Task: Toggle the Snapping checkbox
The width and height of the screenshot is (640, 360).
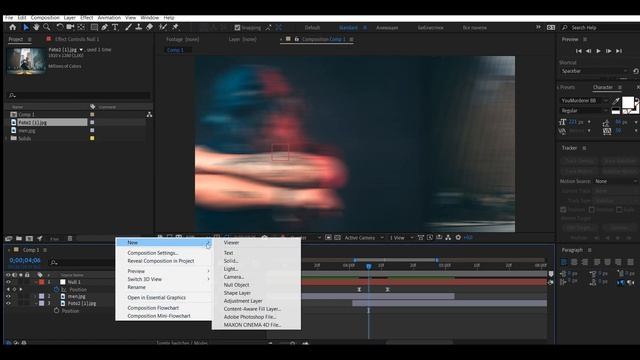Action: point(237,28)
